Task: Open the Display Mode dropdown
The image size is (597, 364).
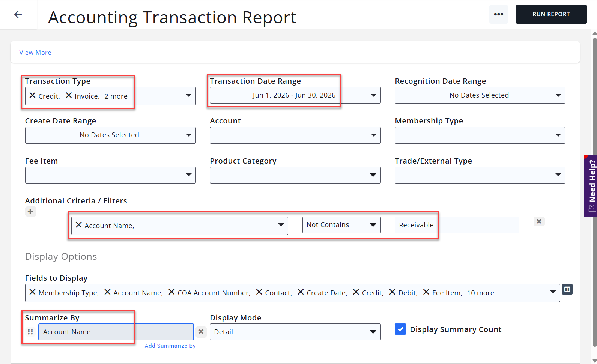Action: (295, 332)
